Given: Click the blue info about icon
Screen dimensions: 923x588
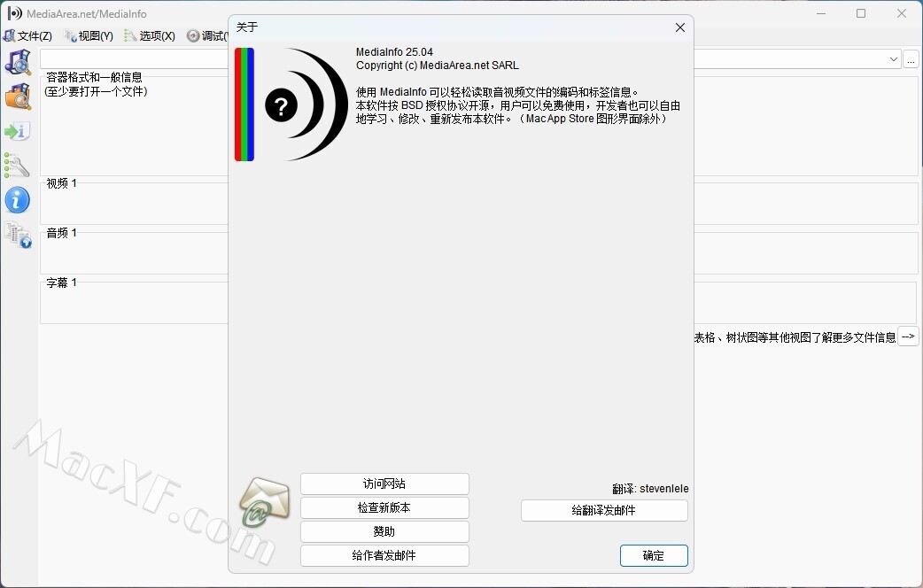Looking at the screenshot, I should click(17, 200).
